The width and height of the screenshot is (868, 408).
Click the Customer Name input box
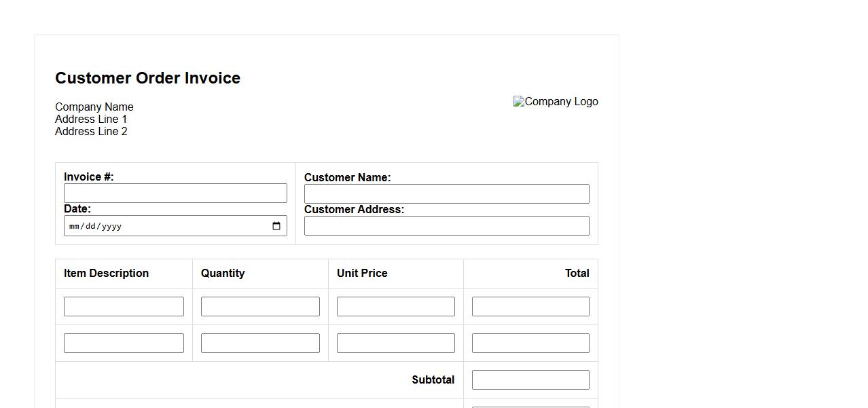coord(446,194)
